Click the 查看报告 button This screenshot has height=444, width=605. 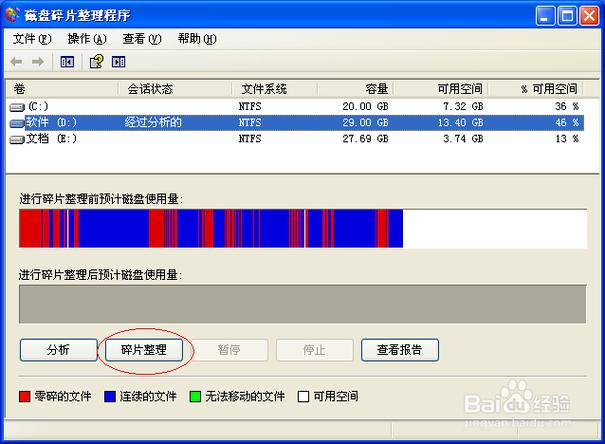tap(400, 350)
